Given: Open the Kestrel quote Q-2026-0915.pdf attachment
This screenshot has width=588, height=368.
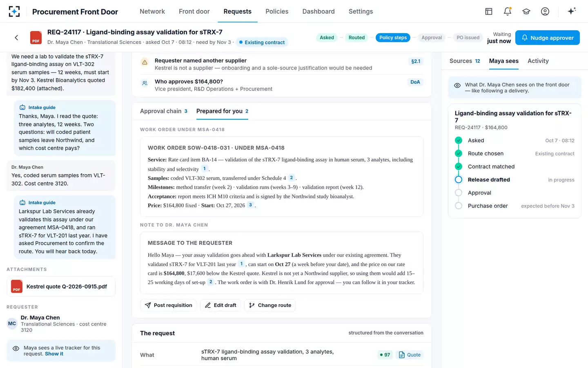Looking at the screenshot, I should point(61,287).
